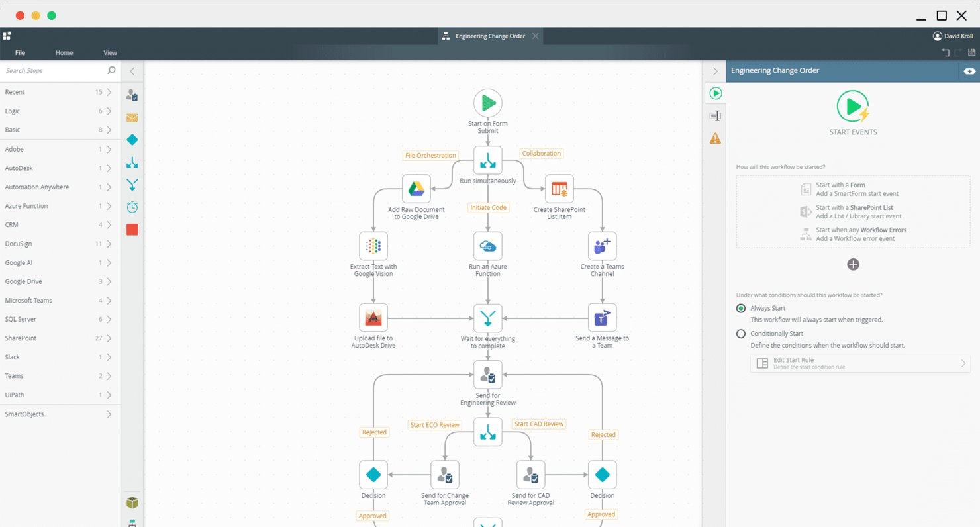Pick the teal Decision step icon
The width and height of the screenshot is (980, 527).
point(132,140)
